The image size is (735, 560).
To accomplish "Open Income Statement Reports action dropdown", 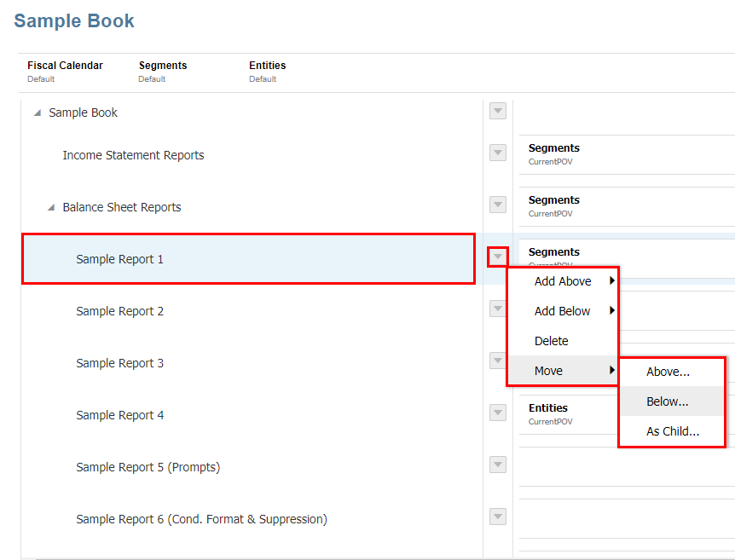I will (498, 153).
